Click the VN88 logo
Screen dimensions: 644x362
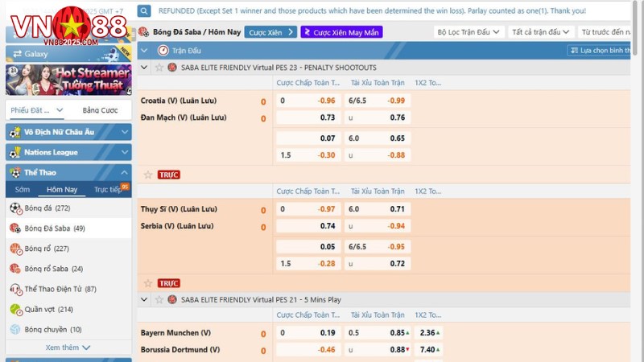tap(68, 26)
